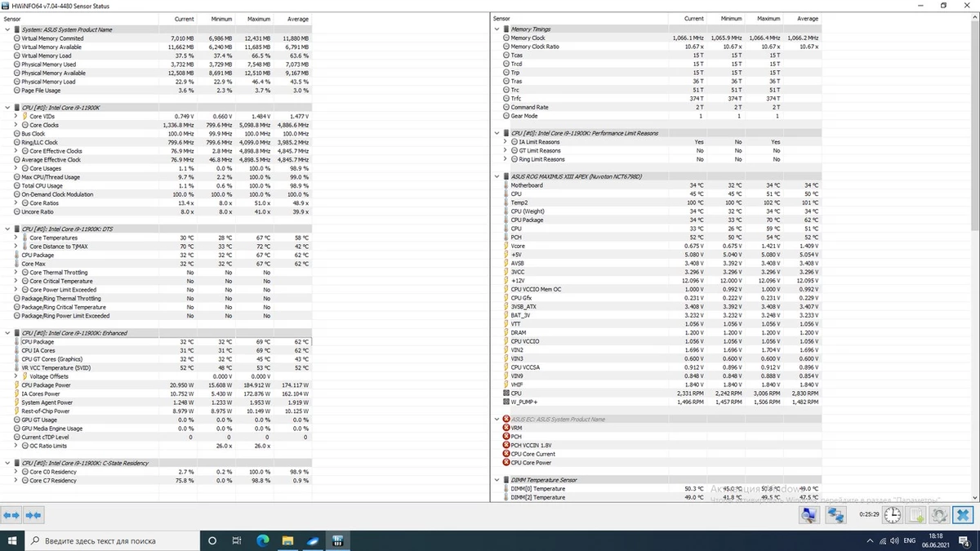The image size is (980, 551).
Task: Close sensors with the blue X button
Action: (x=964, y=515)
